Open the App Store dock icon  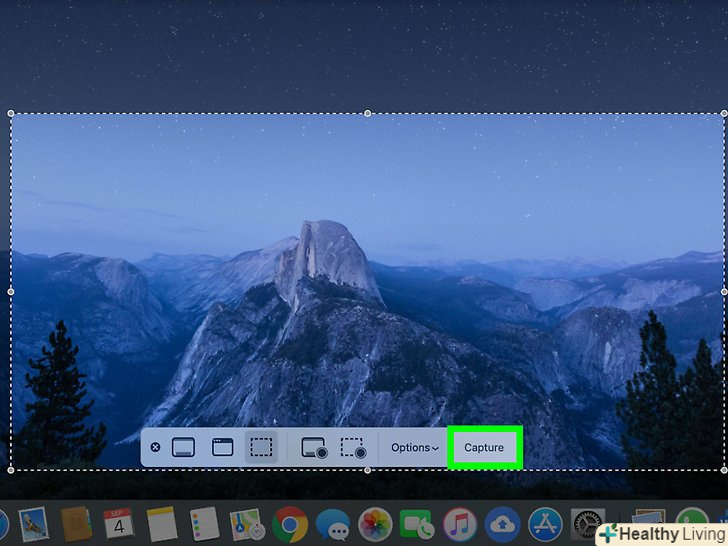[x=544, y=524]
